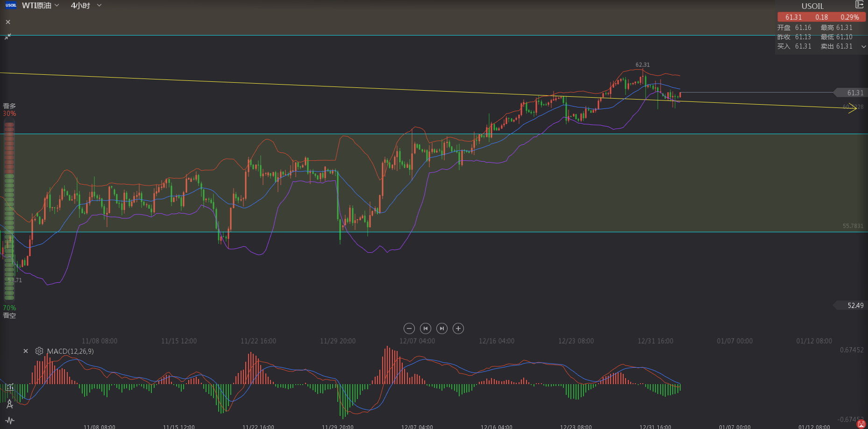This screenshot has width=868, height=429.
Task: Toggle the price scale panel icon top right
Action: click(x=859, y=5)
